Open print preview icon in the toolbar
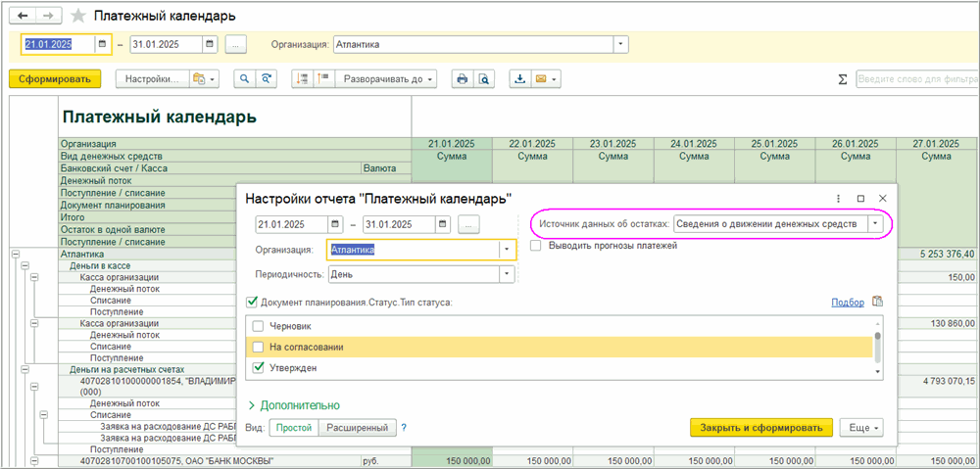The width and height of the screenshot is (980, 469). coord(482,79)
